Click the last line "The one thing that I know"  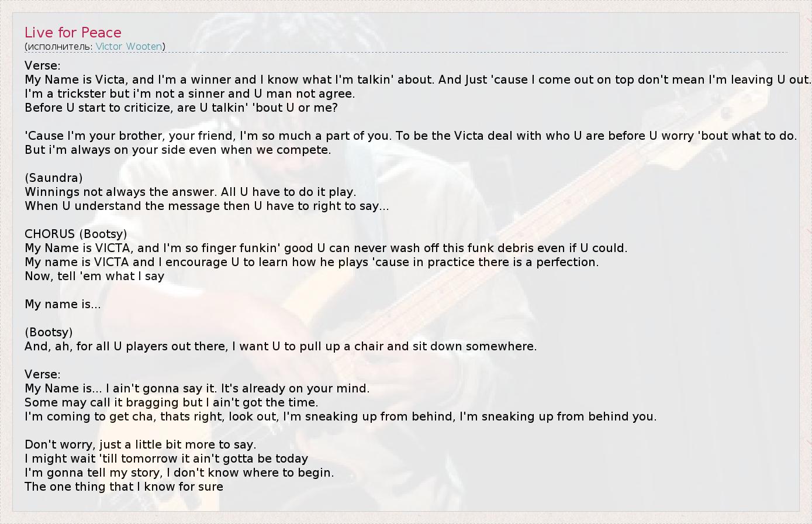(x=124, y=487)
